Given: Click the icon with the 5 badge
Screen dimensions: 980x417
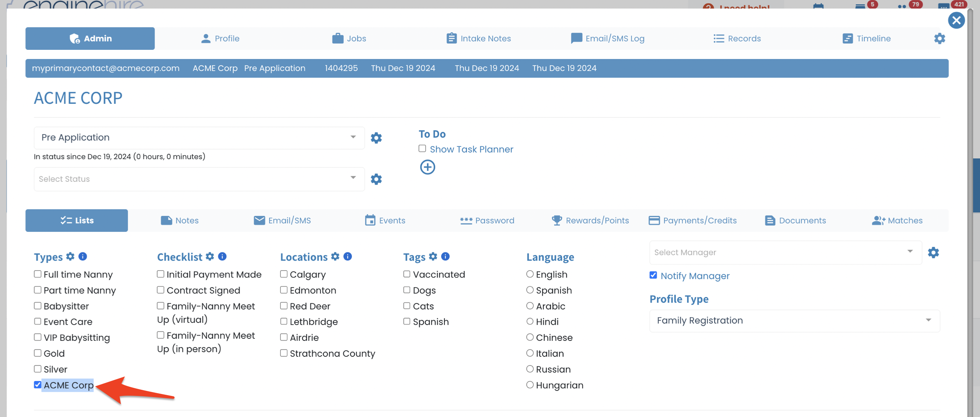Looking at the screenshot, I should (x=860, y=6).
